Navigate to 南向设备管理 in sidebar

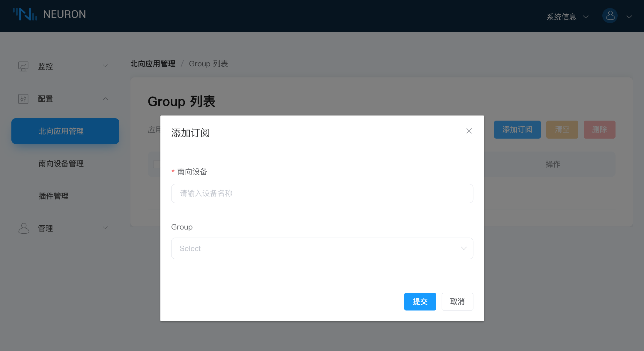point(61,164)
